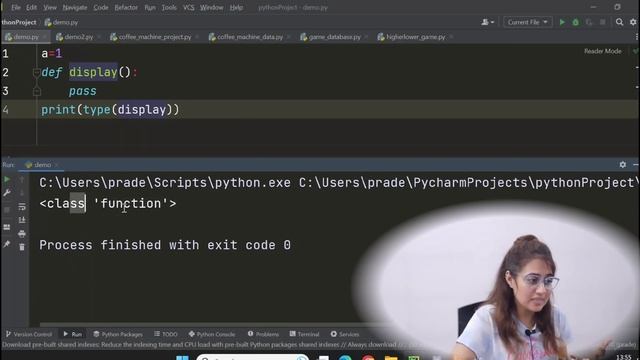The image size is (640, 360).
Task: Toggle Reader Mode in the editor
Action: point(602,51)
